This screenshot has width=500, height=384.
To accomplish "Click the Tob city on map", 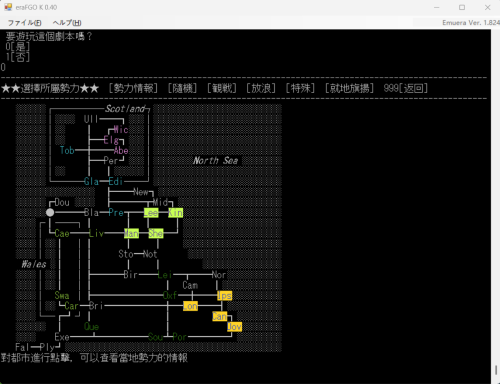I will [67, 150].
